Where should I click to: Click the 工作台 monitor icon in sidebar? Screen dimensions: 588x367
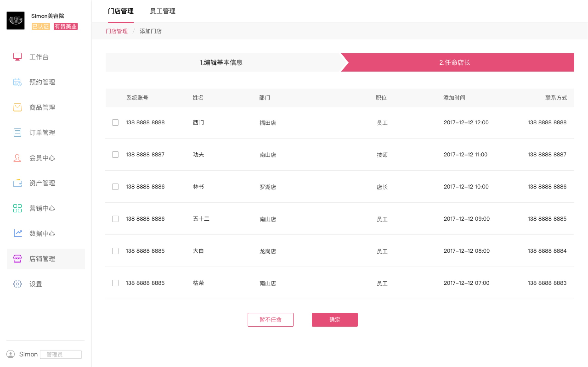coord(17,57)
